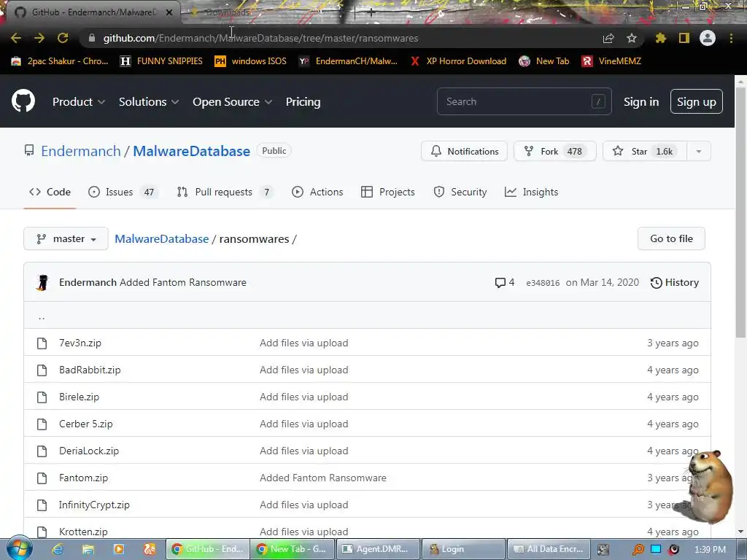
Task: Switch to Agent.DMR taskbar window
Action: click(378, 549)
